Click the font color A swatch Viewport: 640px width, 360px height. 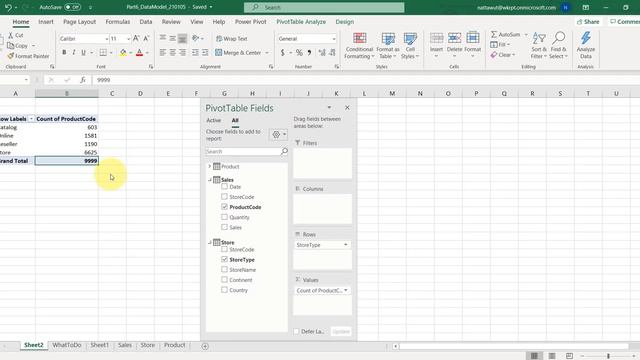click(139, 53)
